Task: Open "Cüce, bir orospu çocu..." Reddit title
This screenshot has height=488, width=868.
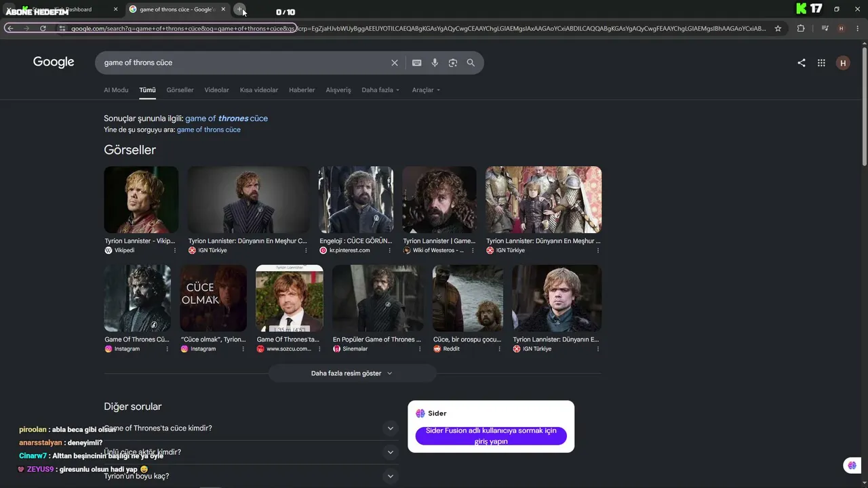Action: pyautogui.click(x=467, y=339)
